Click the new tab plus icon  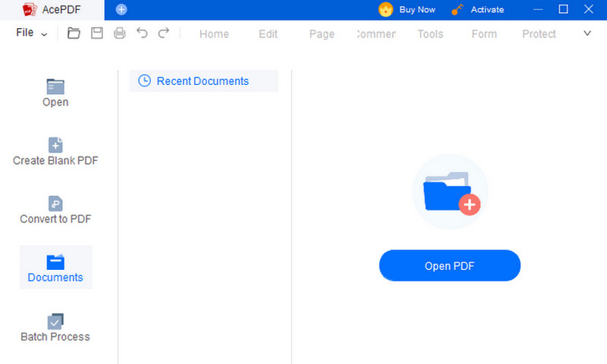click(x=121, y=10)
